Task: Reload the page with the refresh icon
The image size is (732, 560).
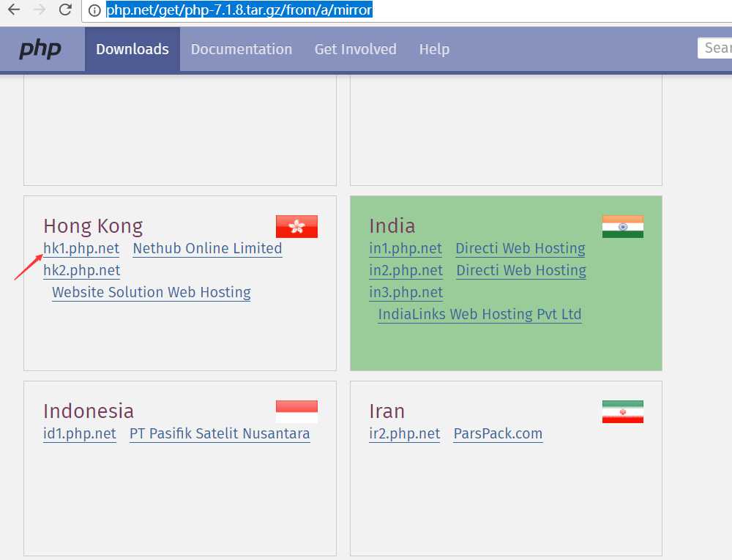Action: (x=65, y=10)
